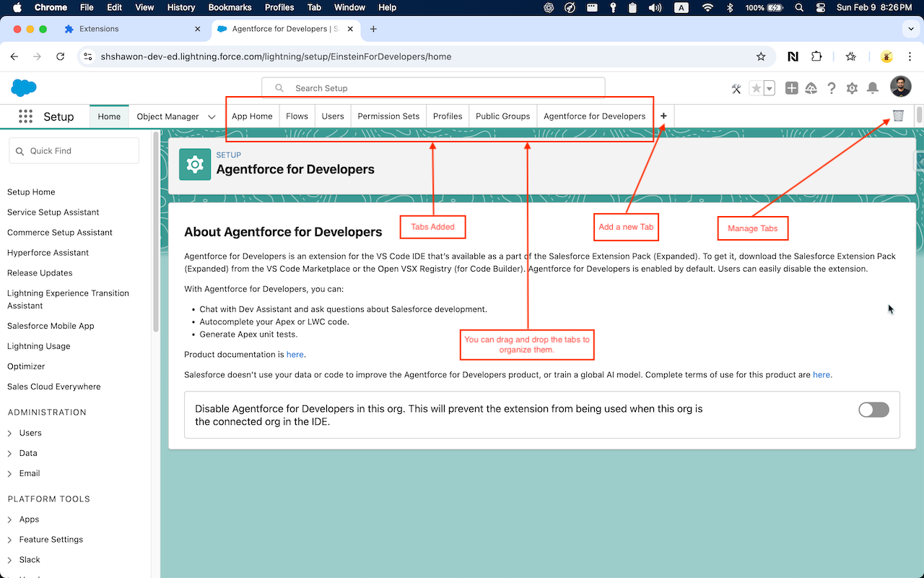Open Chrome's Bookmarks menu
The height and width of the screenshot is (578, 924).
click(230, 7)
